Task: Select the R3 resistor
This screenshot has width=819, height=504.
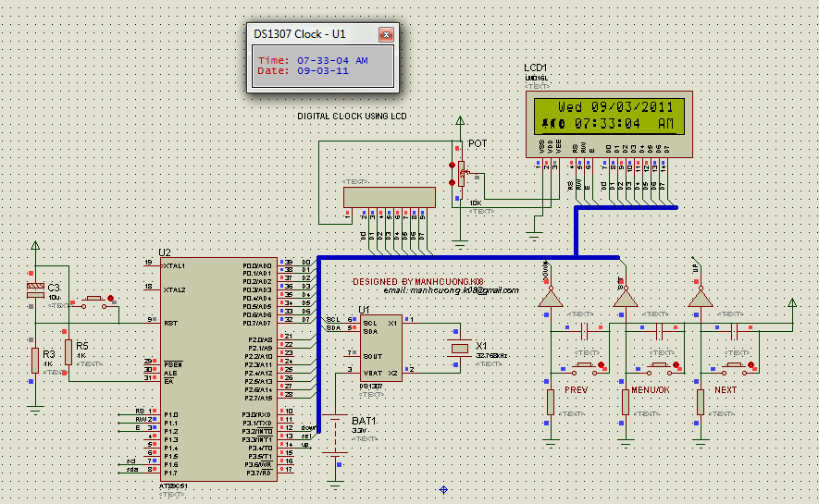Action: tap(35, 361)
